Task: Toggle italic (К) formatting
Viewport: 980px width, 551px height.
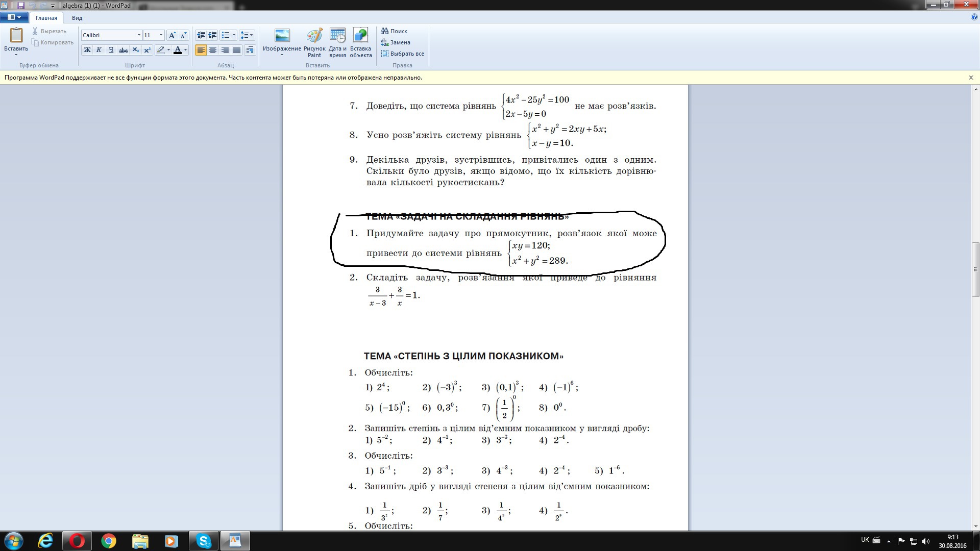Action: [99, 50]
